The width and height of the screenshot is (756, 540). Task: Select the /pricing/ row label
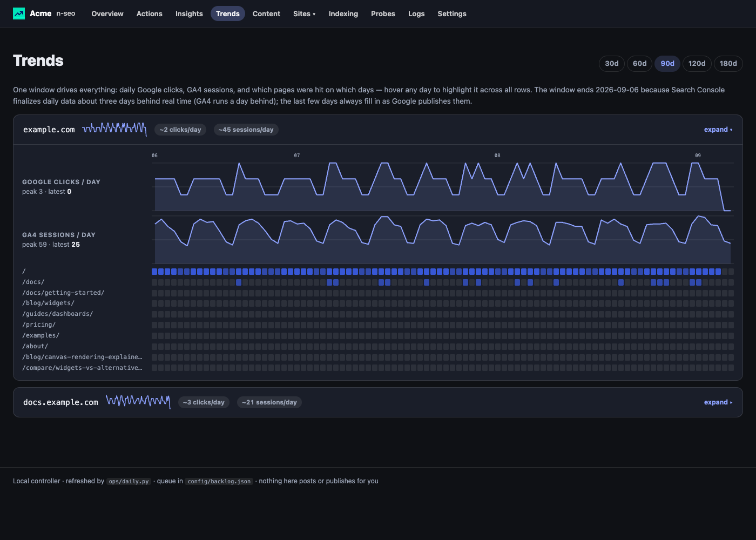click(x=39, y=325)
